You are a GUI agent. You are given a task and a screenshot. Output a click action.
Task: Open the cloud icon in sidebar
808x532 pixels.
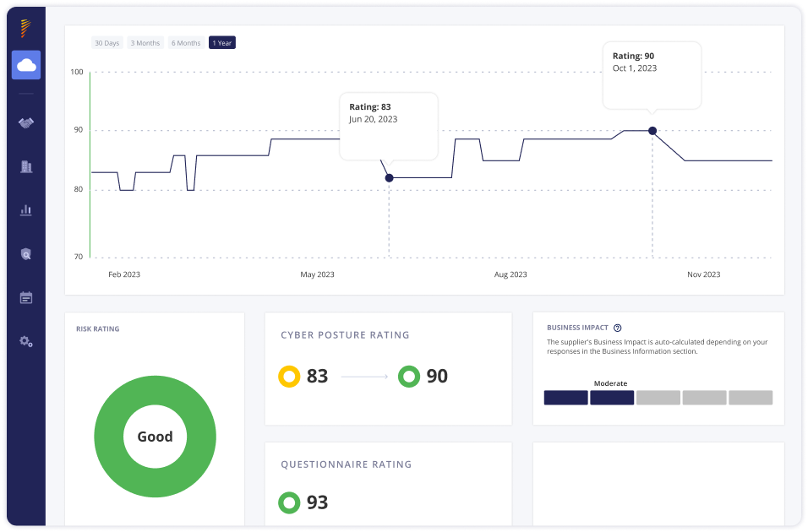coord(26,65)
